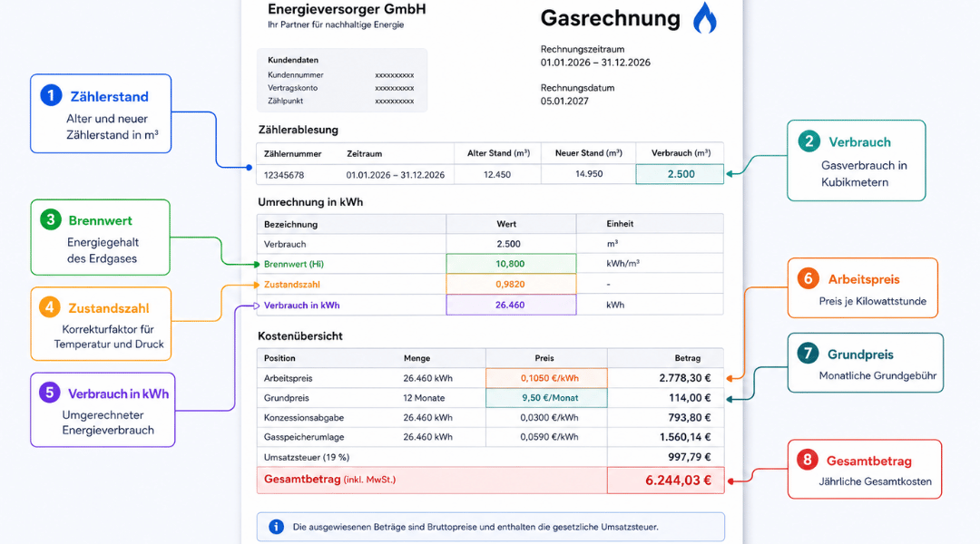Select the Zustandszahl value 0,9820
Viewport: 980px width, 544px height.
pyautogui.click(x=511, y=284)
